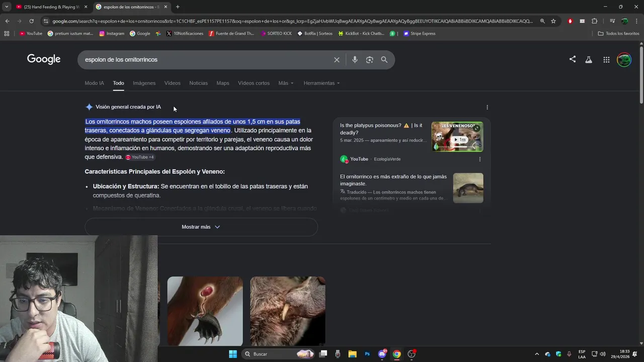Open the apps grid in bookmarks bar

point(7,33)
